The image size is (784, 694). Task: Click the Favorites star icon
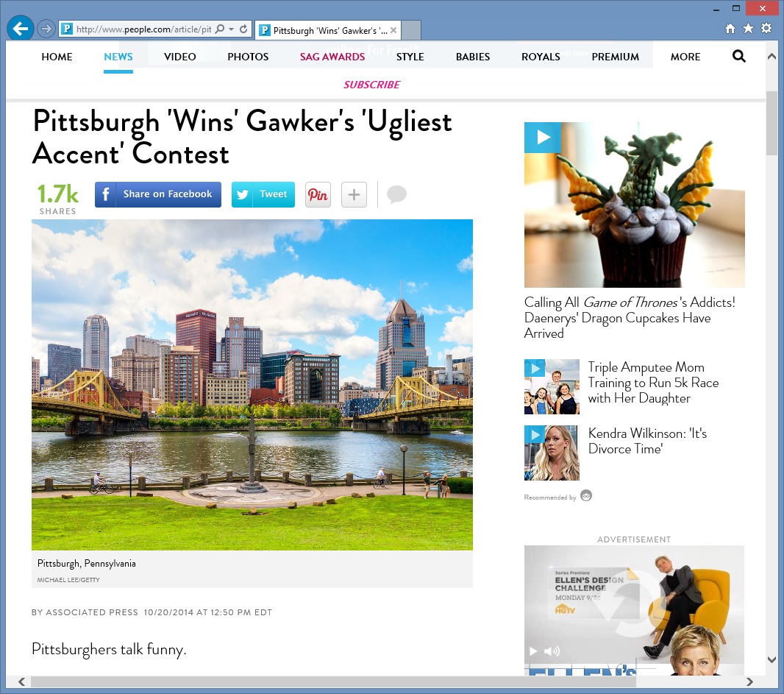click(748, 29)
